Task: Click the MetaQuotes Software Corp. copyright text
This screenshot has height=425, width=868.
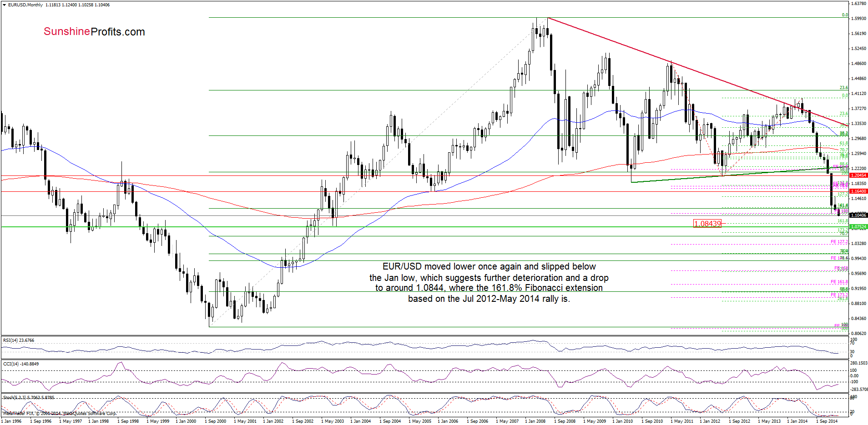Action: tap(60, 414)
